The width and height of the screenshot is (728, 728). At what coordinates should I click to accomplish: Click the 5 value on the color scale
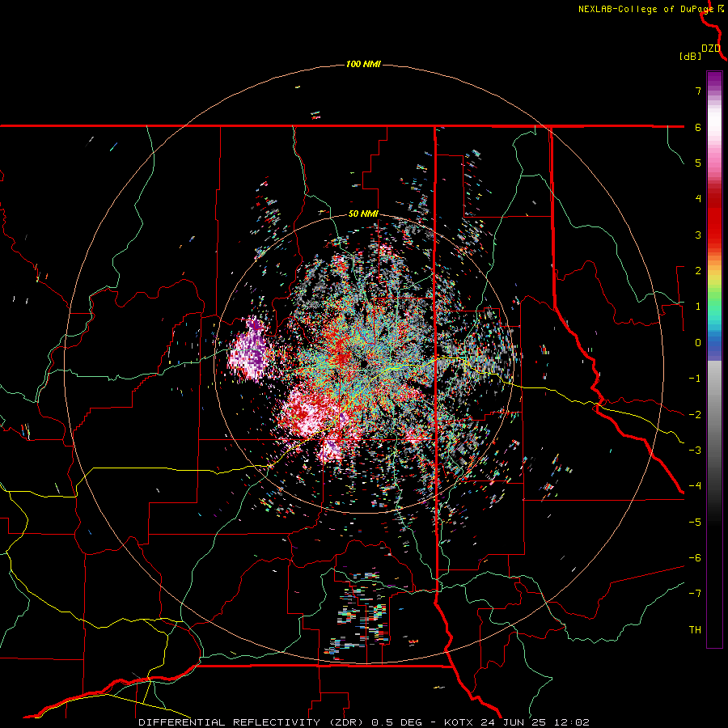click(x=698, y=163)
